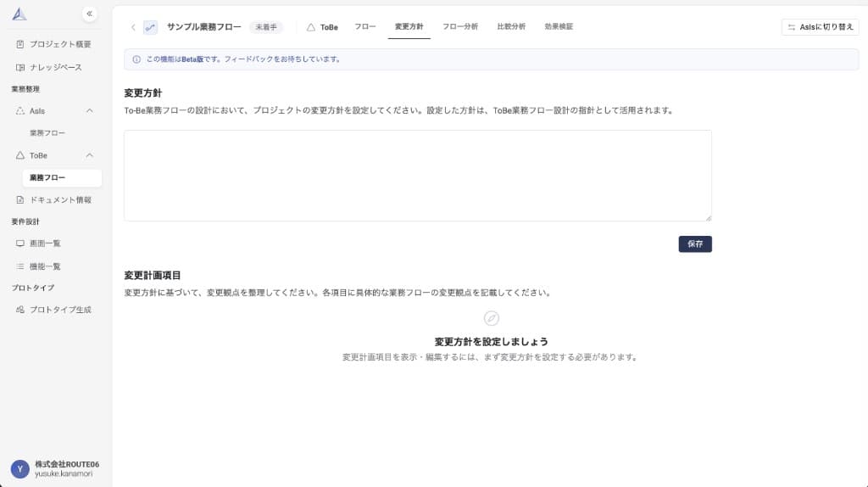The height and width of the screenshot is (487, 868).
Task: Click the サンプル業務フロー title
Action: click(x=203, y=27)
